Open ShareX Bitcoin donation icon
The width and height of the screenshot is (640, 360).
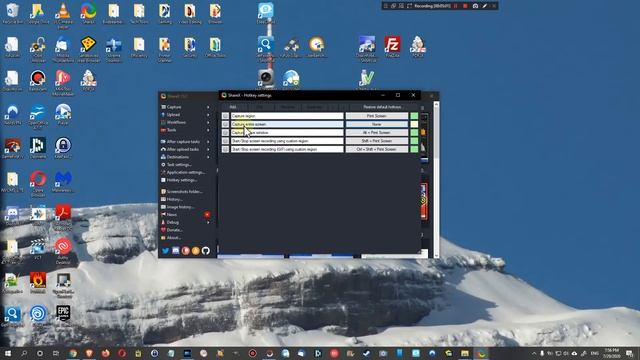tap(196, 251)
